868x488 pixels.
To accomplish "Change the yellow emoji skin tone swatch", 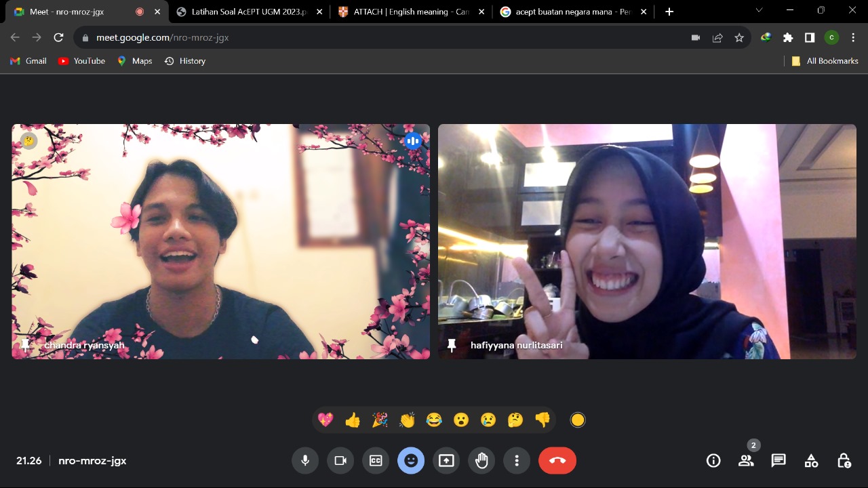I will click(x=578, y=420).
